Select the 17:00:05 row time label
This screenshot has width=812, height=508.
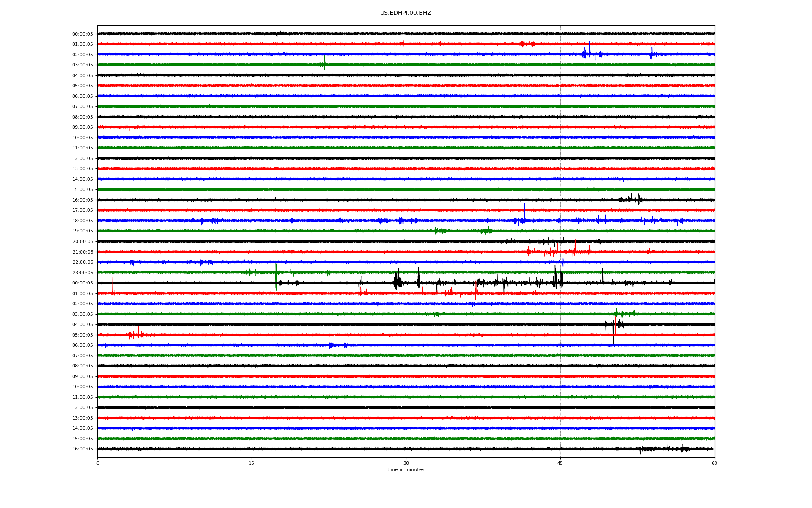[82, 210]
